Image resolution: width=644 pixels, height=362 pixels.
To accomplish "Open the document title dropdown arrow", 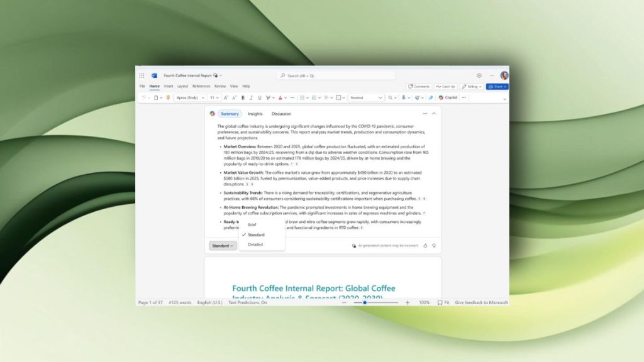I will click(x=221, y=75).
